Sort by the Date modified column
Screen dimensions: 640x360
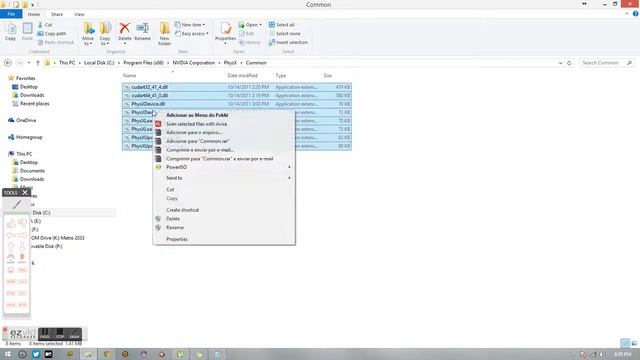242,76
